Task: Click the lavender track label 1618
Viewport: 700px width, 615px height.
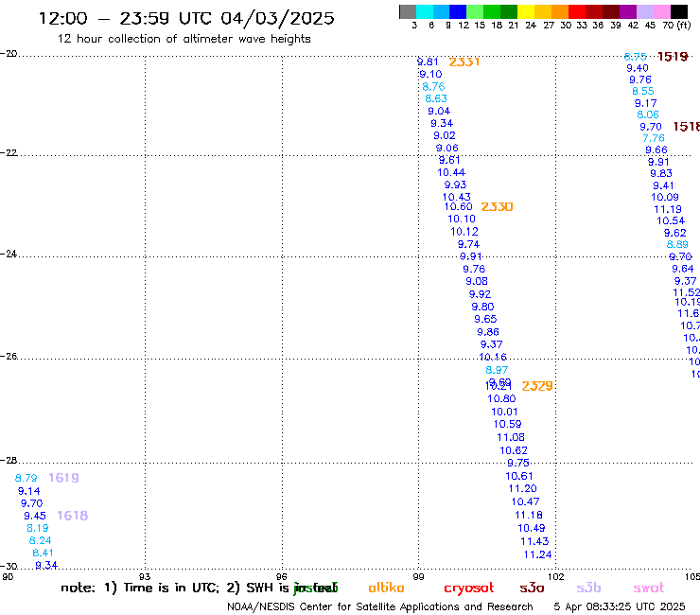Action: [x=73, y=516]
